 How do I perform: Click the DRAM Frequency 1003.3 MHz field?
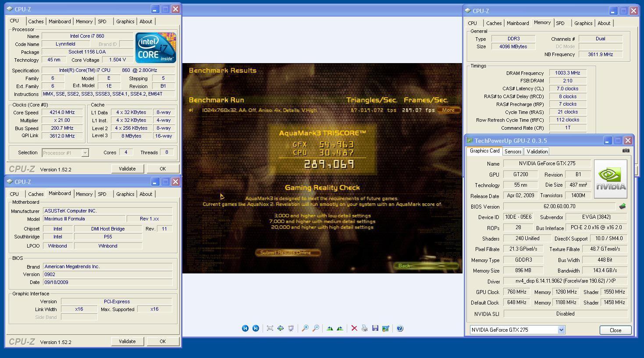coord(567,73)
